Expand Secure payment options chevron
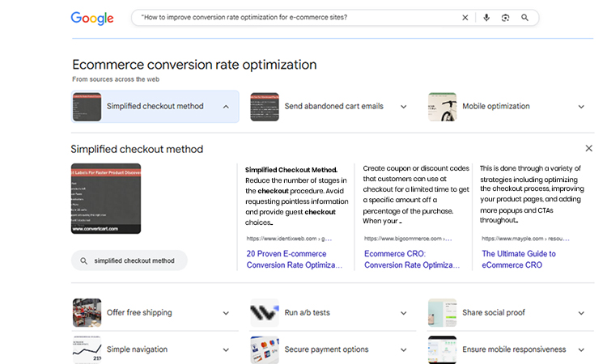Viewport: 607px width, 364px height. [403, 349]
